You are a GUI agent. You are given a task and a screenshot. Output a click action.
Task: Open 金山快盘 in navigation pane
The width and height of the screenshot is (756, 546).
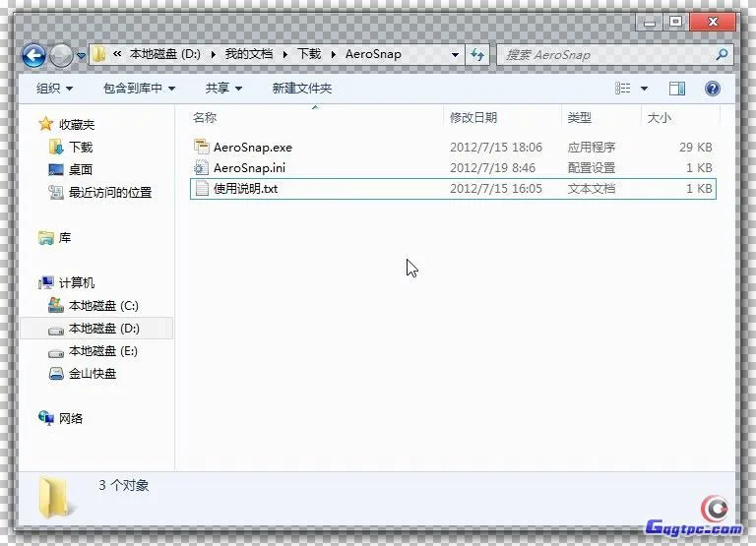(93, 374)
